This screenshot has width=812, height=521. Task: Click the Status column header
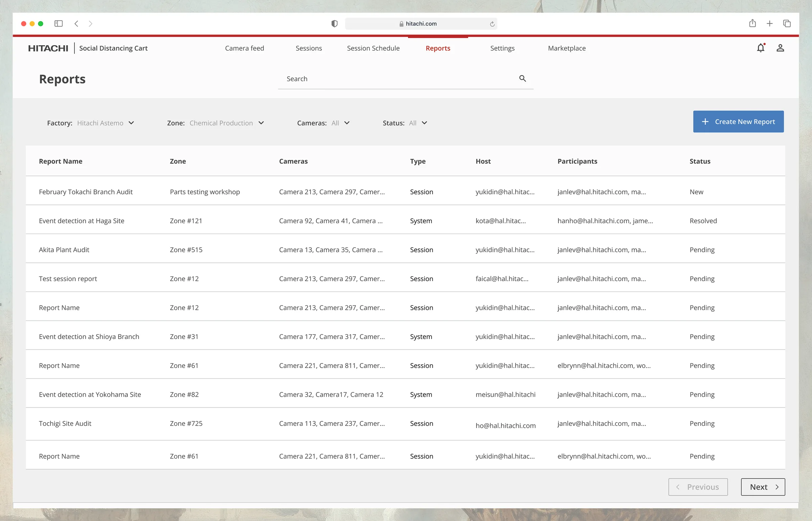coord(700,161)
